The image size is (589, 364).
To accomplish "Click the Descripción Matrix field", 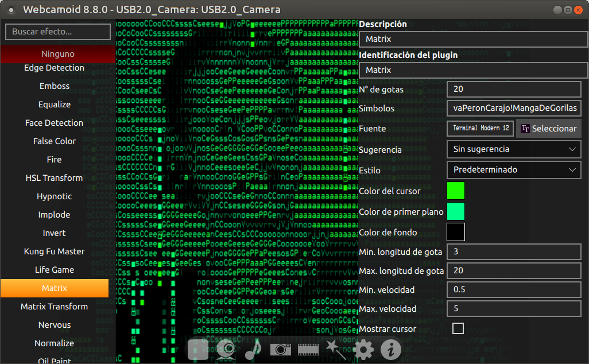I will click(473, 39).
